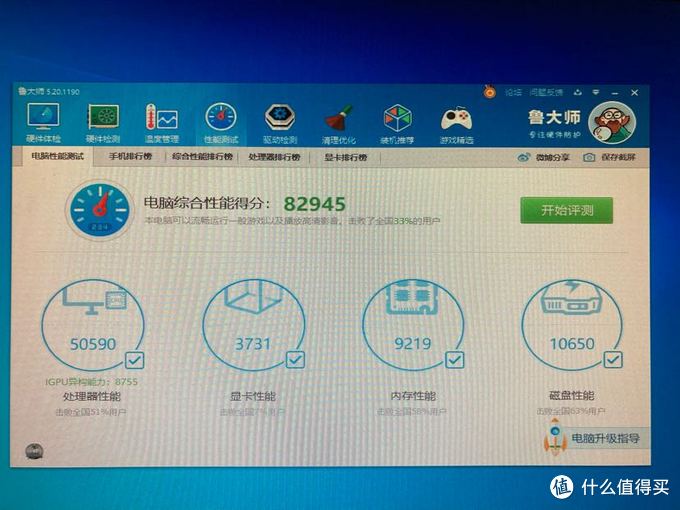Minimize the Lu Dashi window
This screenshot has height=510, width=680.
coord(615,93)
